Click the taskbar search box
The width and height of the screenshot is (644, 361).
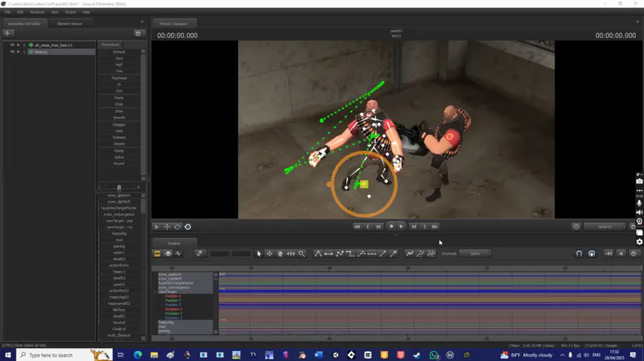(x=64, y=355)
